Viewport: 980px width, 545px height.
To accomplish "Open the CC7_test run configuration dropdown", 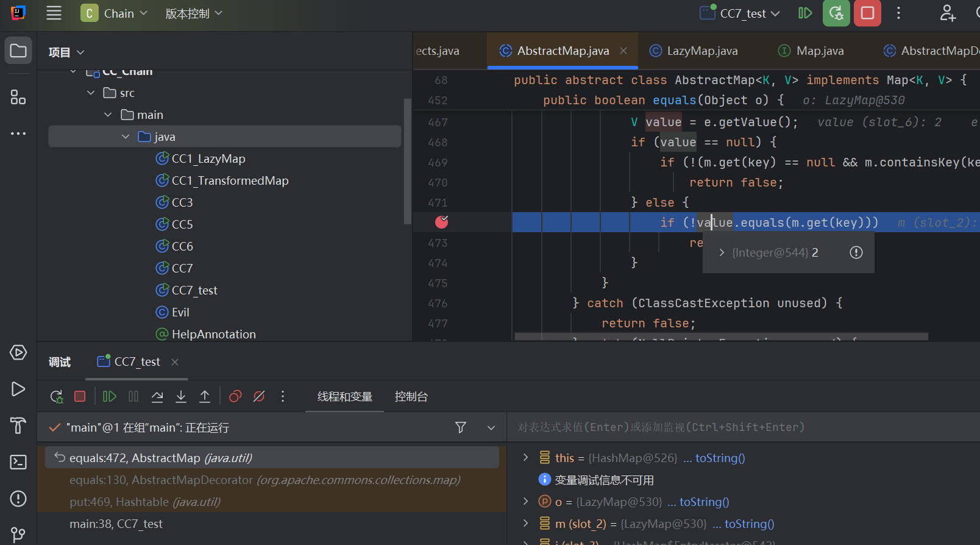I will (740, 13).
